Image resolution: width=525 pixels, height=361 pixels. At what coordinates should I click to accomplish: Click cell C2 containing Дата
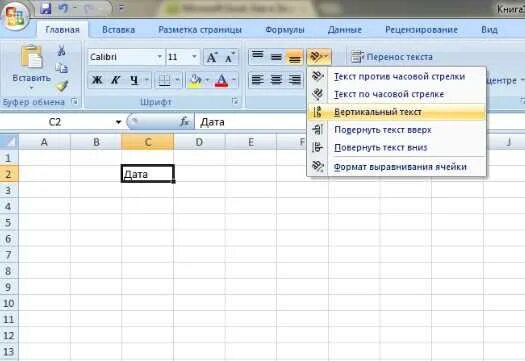(x=148, y=174)
